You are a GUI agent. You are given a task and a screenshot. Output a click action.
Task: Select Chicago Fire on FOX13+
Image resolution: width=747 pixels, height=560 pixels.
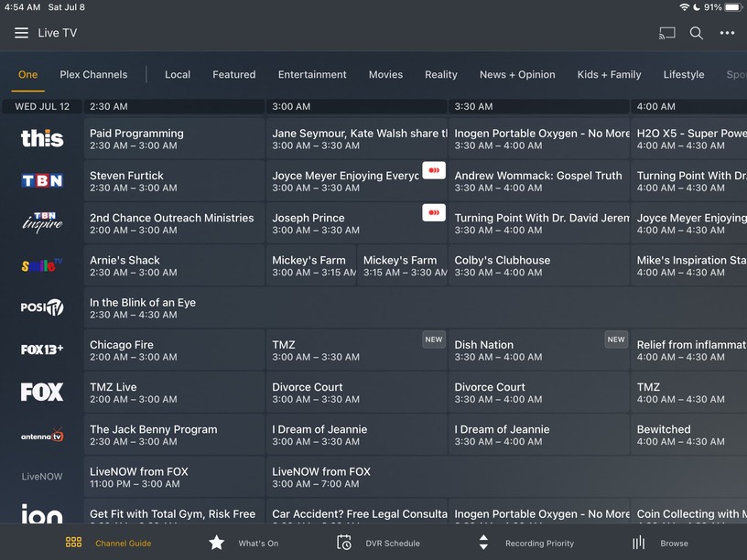pos(174,350)
